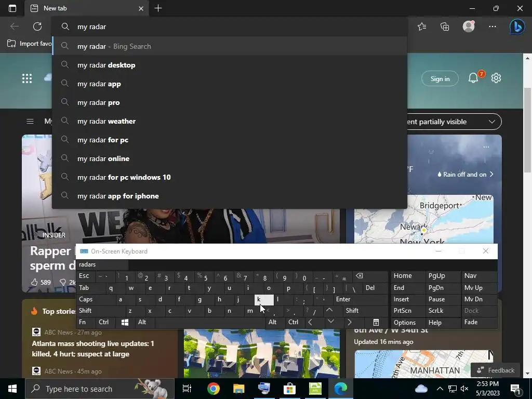Click Sign in button
The width and height of the screenshot is (532, 399).
click(x=440, y=79)
